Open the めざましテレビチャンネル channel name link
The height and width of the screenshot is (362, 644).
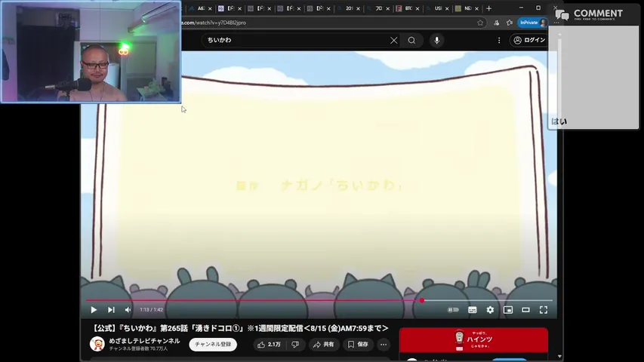click(144, 341)
